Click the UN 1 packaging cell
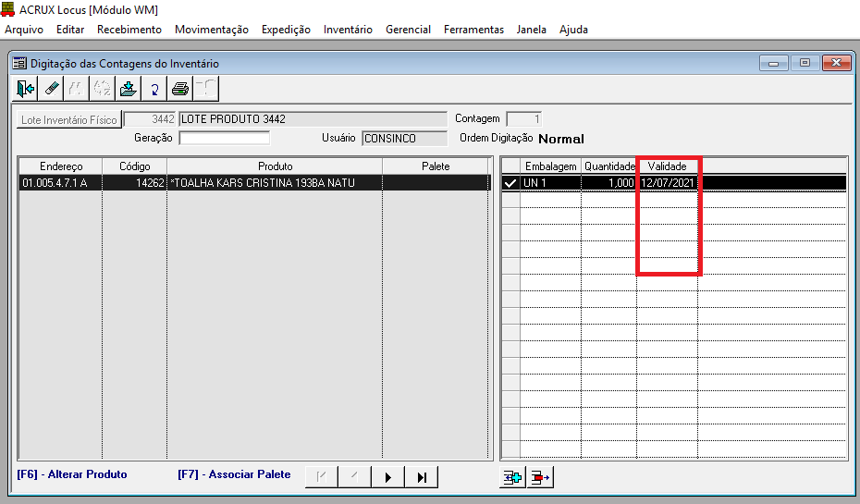Screen dimensions: 860x504 [x=550, y=182]
